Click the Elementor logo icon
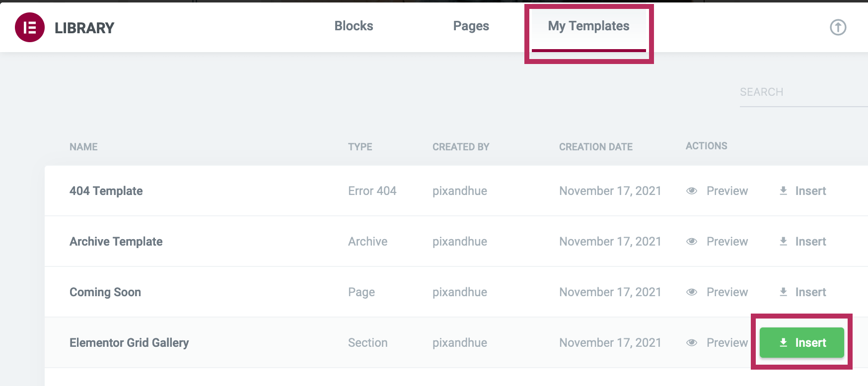Image resolution: width=868 pixels, height=386 pixels. pyautogui.click(x=30, y=27)
